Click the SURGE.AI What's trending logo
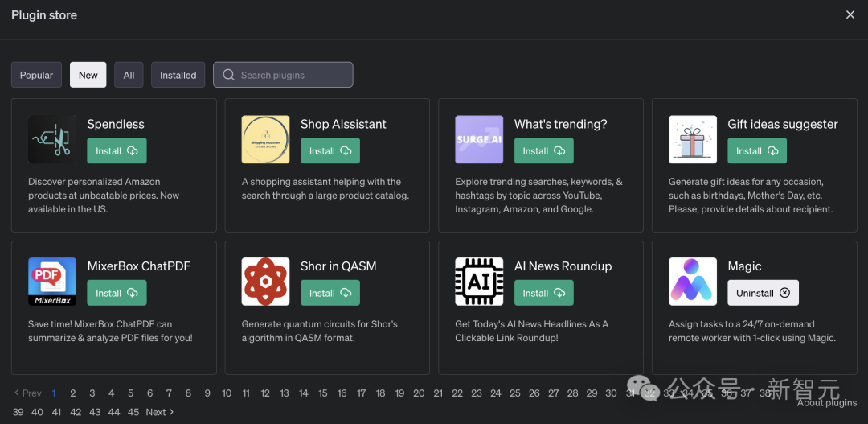 pos(479,140)
